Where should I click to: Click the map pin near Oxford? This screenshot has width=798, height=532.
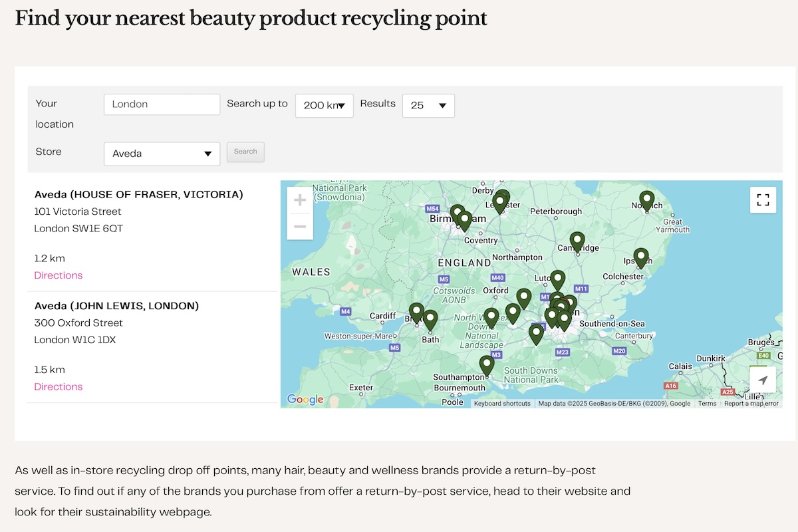tap(524, 298)
